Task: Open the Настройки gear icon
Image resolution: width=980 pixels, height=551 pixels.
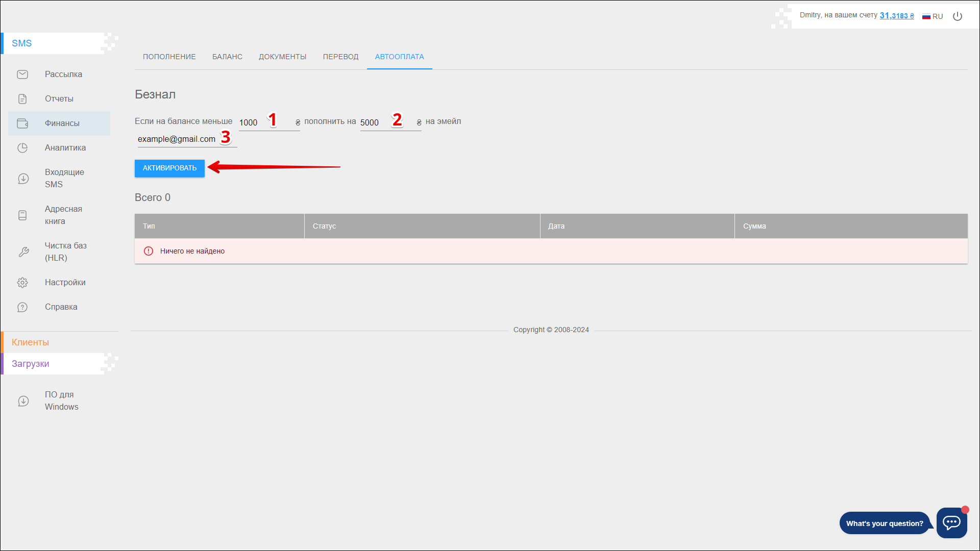Action: tap(22, 283)
